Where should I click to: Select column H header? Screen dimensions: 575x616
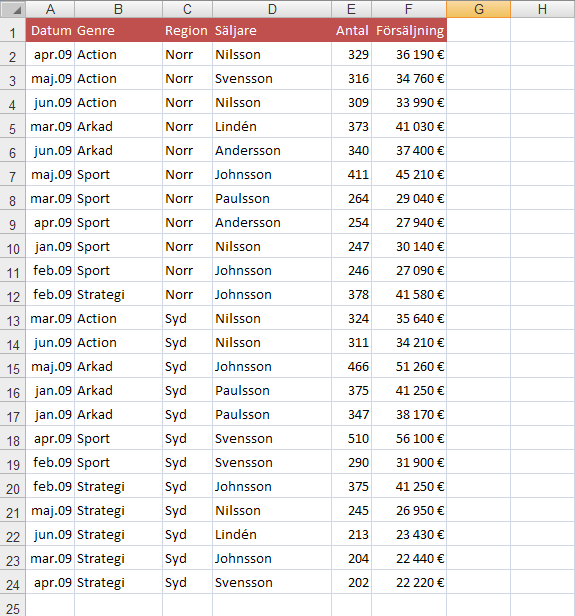point(542,9)
